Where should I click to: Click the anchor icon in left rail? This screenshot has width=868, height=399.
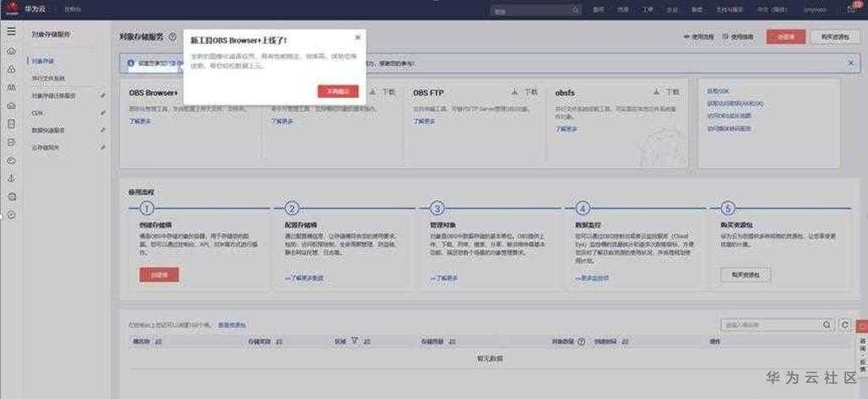(x=12, y=178)
